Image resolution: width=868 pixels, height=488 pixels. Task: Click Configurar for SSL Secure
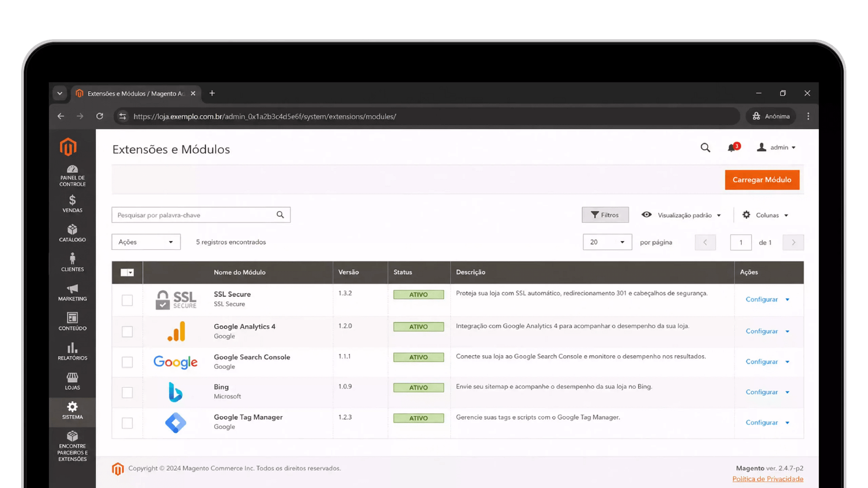click(x=761, y=299)
